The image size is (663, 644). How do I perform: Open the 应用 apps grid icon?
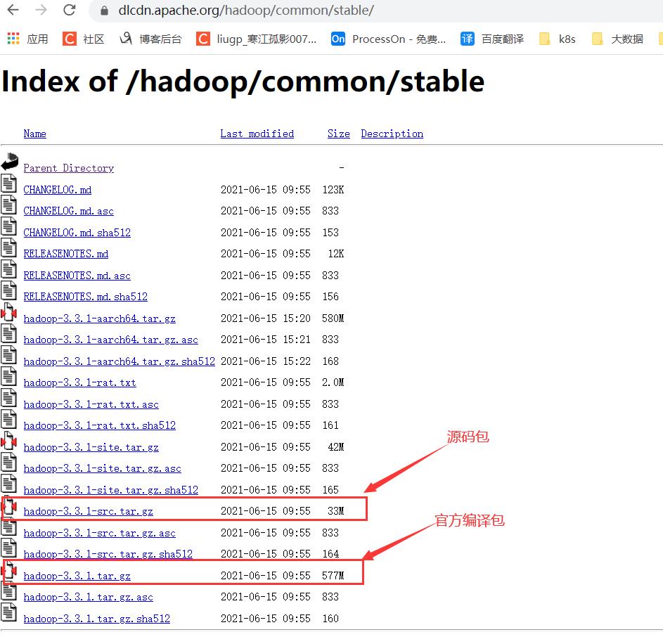pyautogui.click(x=12, y=39)
